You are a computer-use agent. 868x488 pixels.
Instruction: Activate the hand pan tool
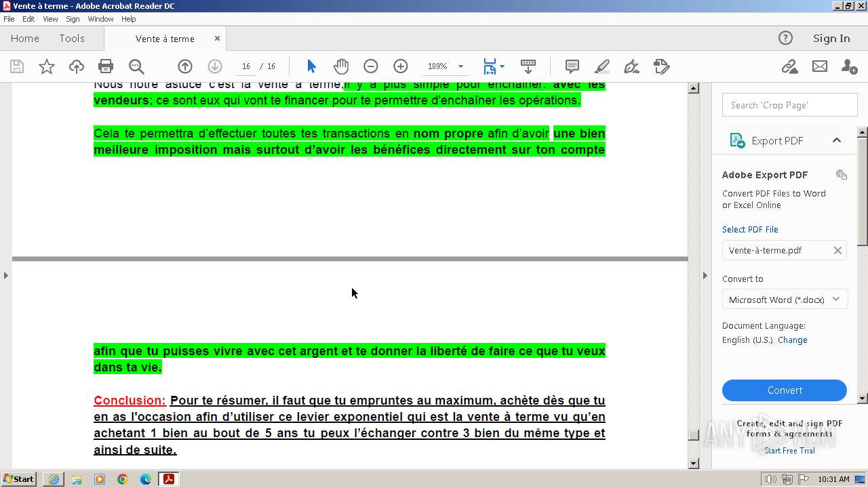(341, 66)
